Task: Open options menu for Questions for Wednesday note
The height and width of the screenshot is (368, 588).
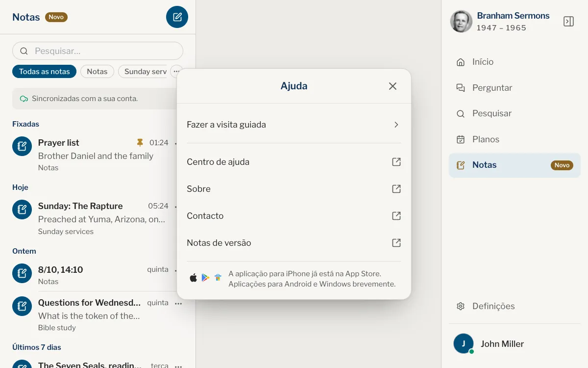Action: coord(178,304)
